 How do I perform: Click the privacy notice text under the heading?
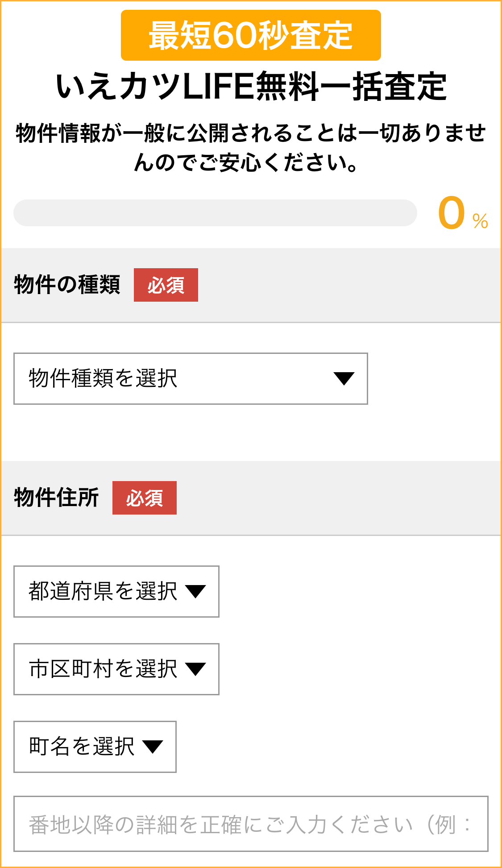251,147
